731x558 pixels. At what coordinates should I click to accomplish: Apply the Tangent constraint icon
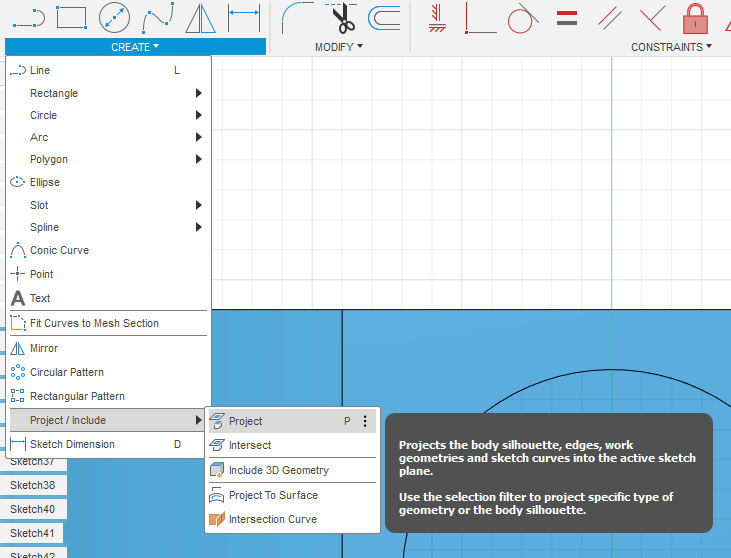tap(523, 18)
